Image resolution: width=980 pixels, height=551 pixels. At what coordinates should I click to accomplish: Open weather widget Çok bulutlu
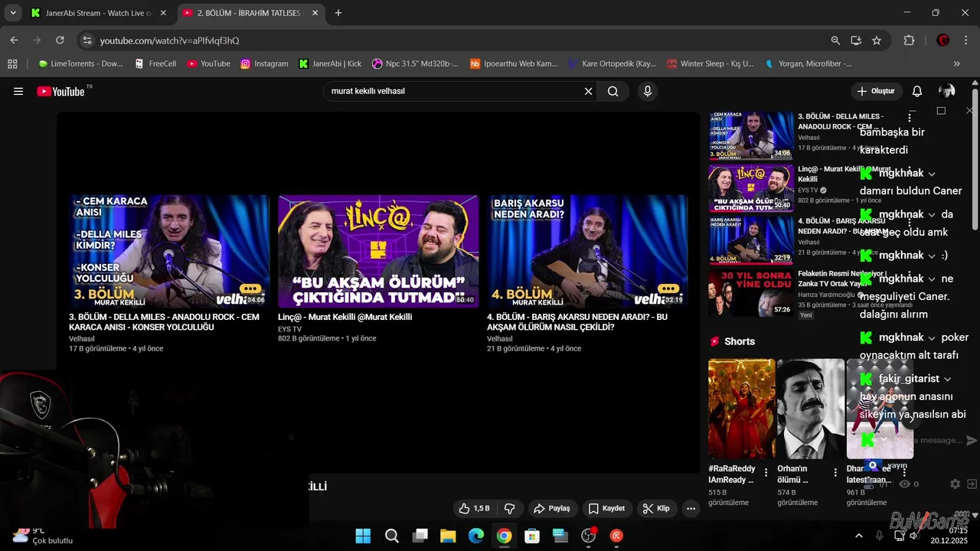44,535
